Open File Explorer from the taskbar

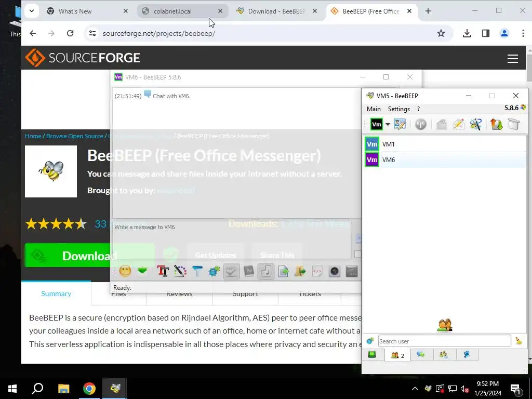coord(63,389)
